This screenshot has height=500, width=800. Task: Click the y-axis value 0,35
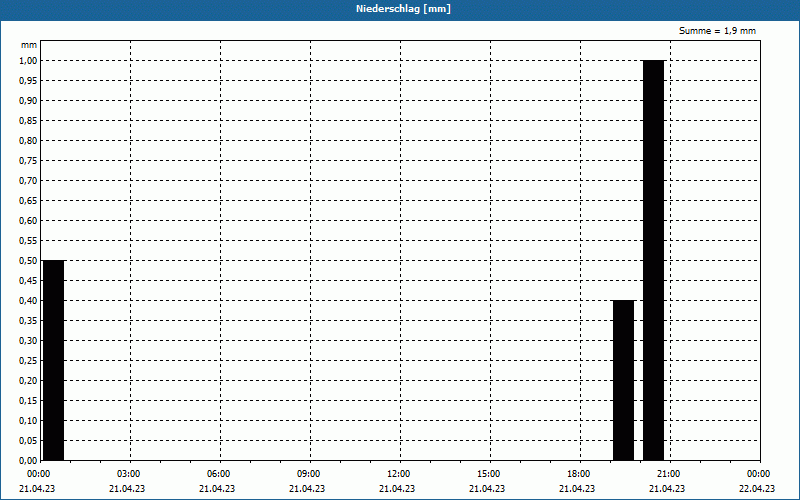28,320
